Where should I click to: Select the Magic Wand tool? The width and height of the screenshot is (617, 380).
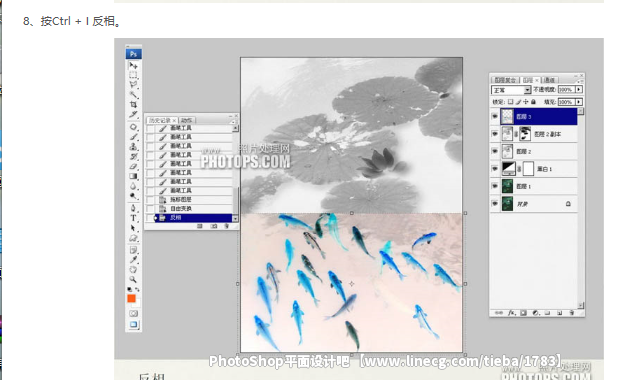[133, 94]
